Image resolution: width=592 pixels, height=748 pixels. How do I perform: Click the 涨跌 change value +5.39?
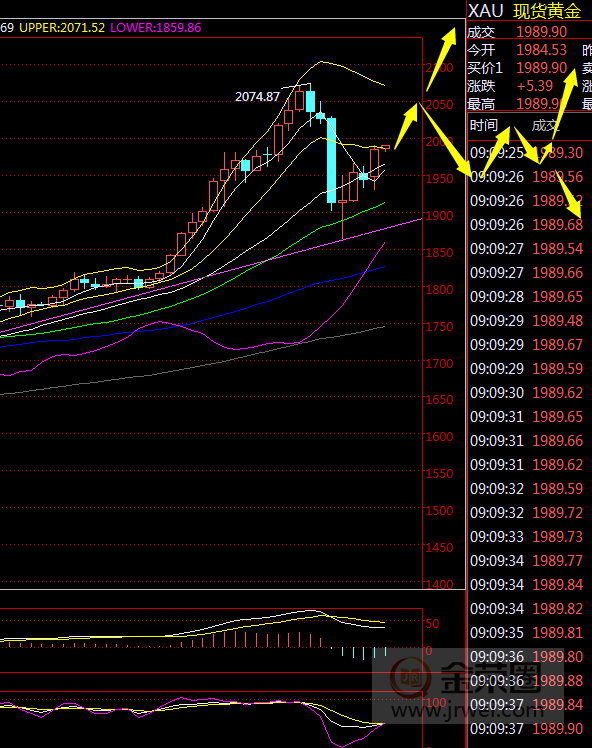pyautogui.click(x=535, y=86)
